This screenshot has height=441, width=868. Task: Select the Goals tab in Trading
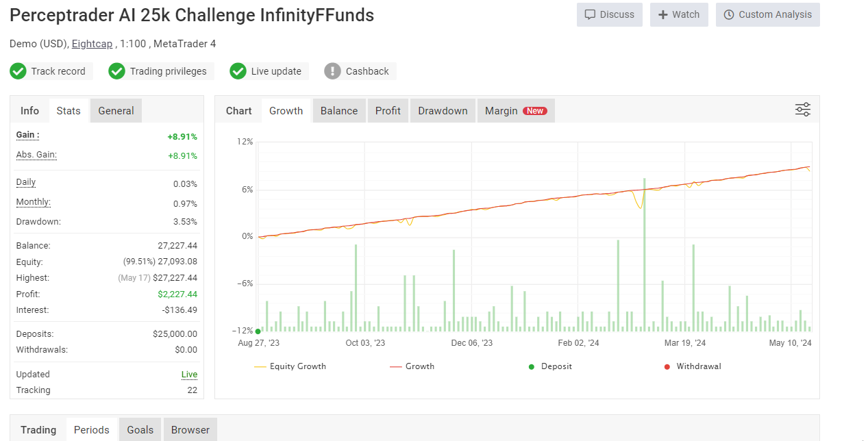(x=140, y=430)
